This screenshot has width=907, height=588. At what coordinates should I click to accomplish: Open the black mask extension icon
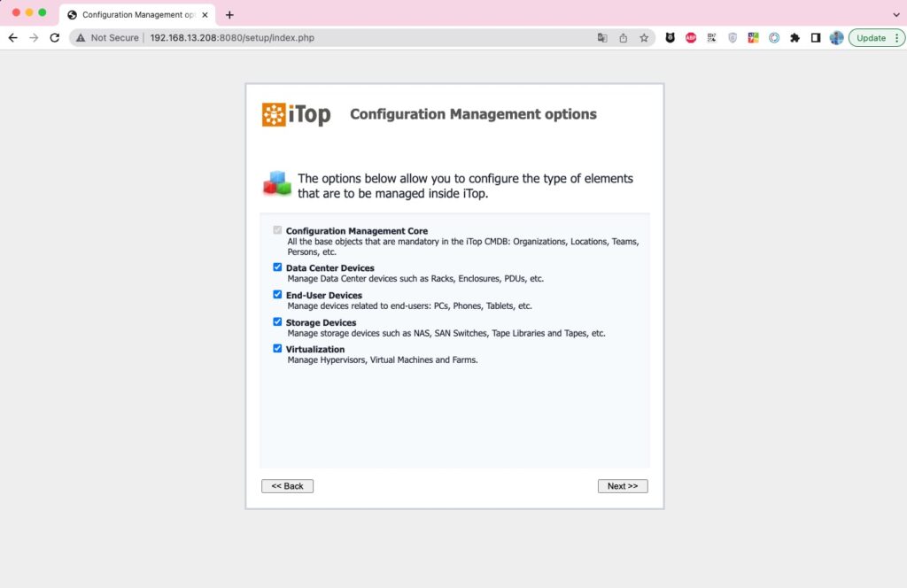click(x=670, y=38)
